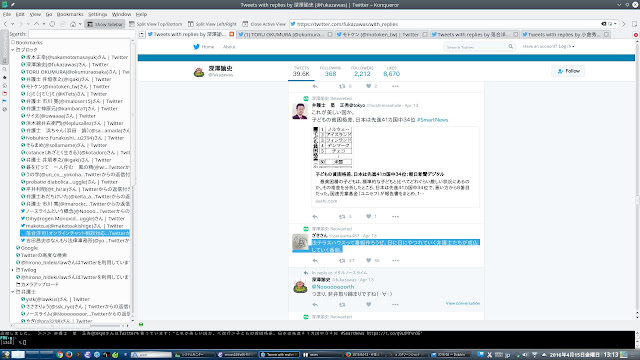The height and width of the screenshot is (360, 640).
Task: Follow the @fukazawas account
Action: tap(569, 71)
